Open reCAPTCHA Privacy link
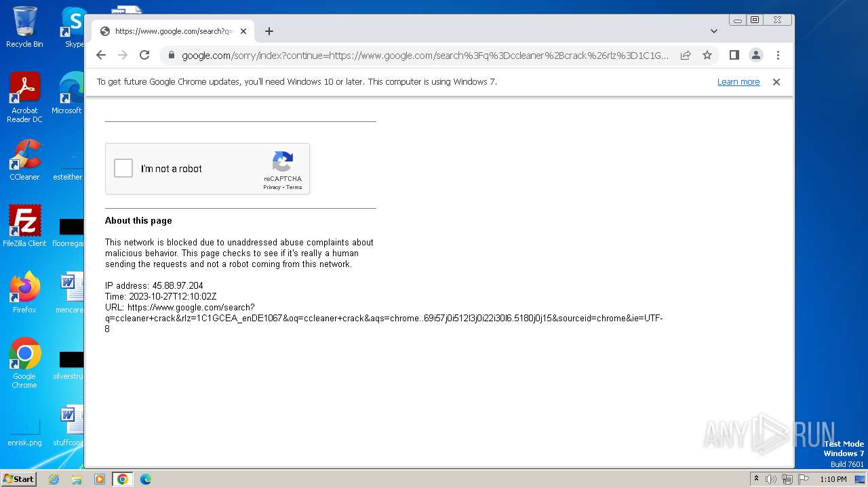 (272, 187)
